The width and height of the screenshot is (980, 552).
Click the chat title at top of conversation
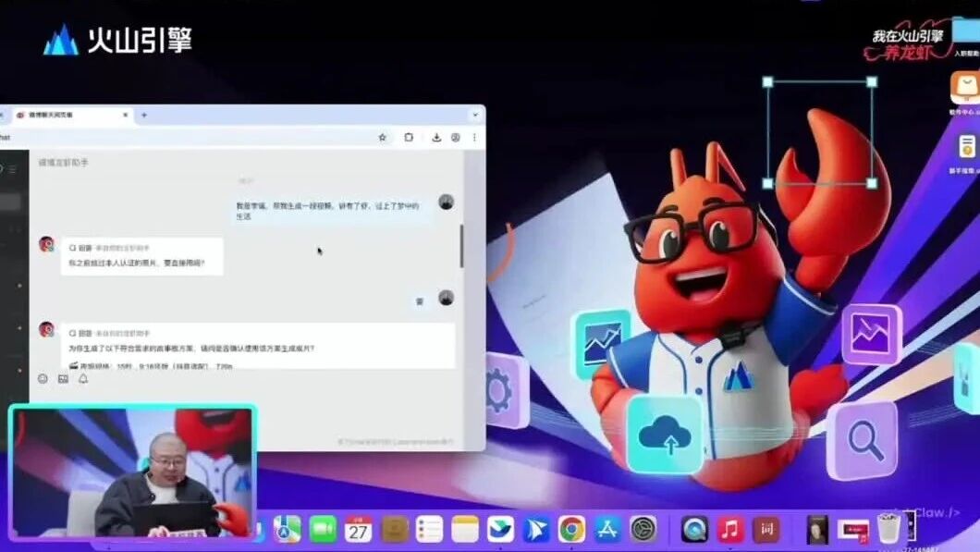(64, 163)
